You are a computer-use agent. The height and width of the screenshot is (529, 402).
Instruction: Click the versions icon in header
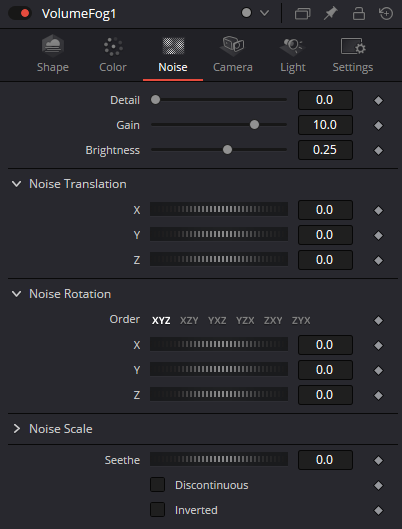pos(303,14)
